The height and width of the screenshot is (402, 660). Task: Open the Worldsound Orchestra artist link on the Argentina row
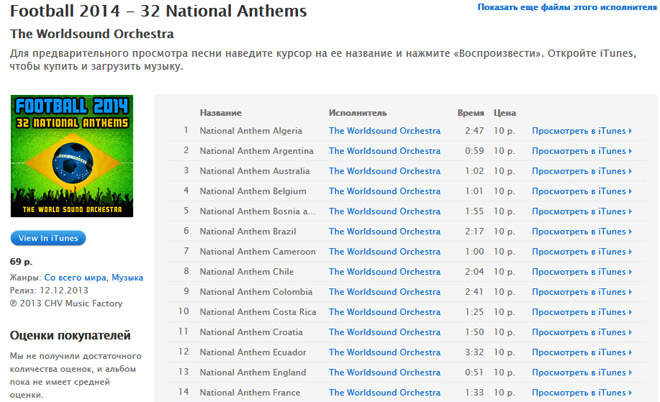pos(385,151)
